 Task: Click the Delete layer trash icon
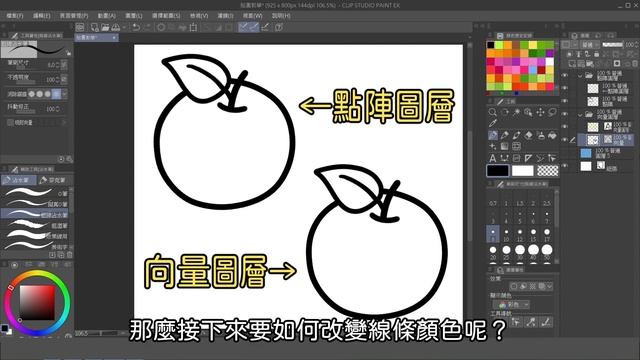click(x=636, y=63)
